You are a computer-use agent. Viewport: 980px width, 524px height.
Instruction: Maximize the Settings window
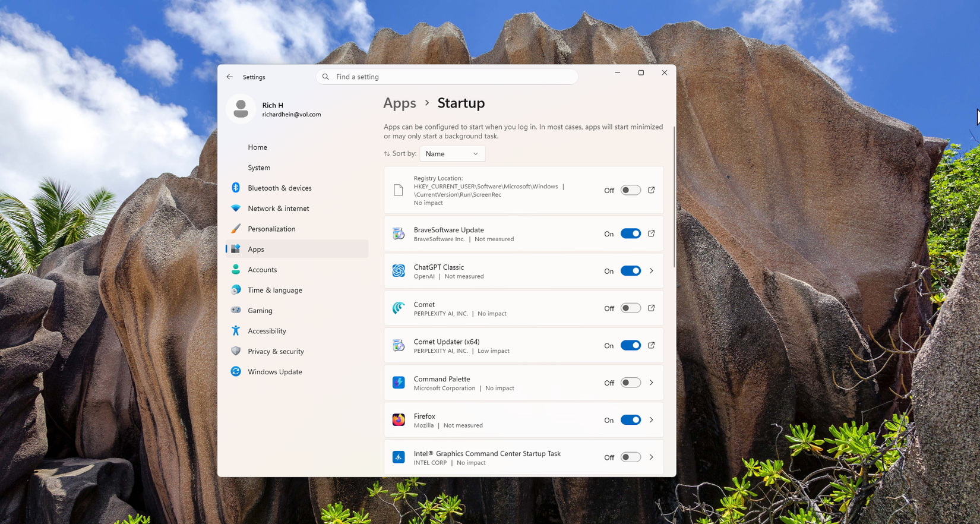[641, 72]
